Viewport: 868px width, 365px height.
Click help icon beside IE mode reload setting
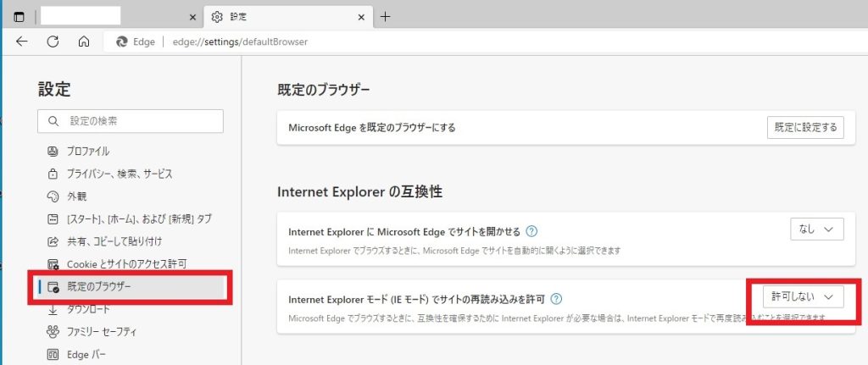(556, 299)
